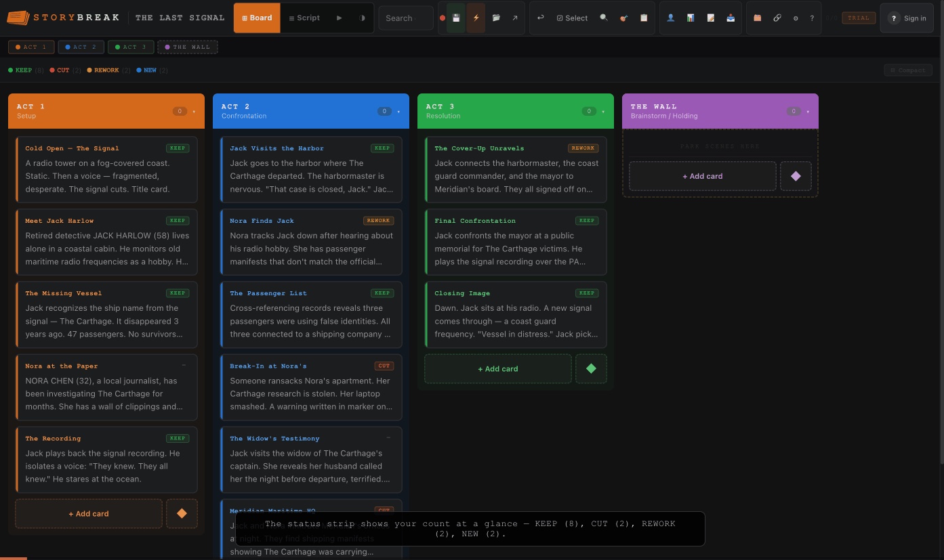
Task: Open the share arrow icon in the toolbar
Action: point(514,18)
